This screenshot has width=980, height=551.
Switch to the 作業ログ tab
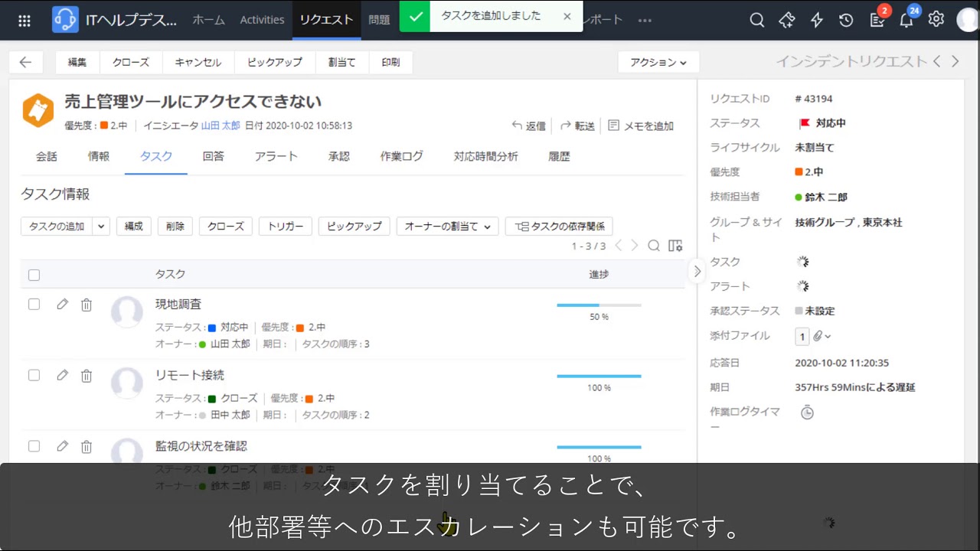pos(402,156)
